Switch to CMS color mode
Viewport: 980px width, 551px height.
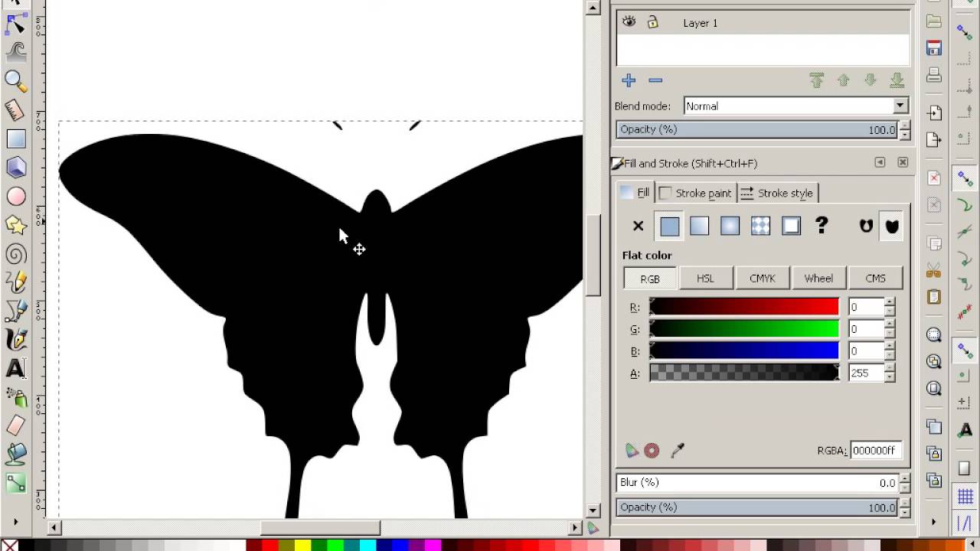click(x=875, y=279)
